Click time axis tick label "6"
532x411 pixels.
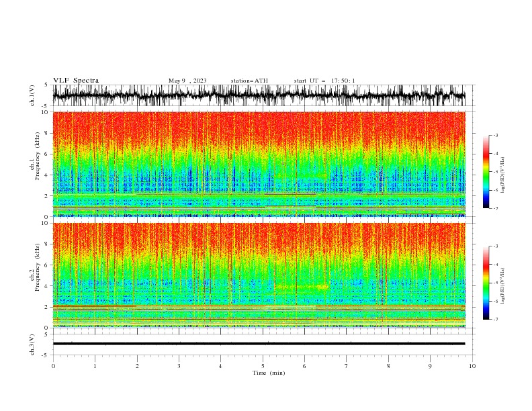[304, 366]
